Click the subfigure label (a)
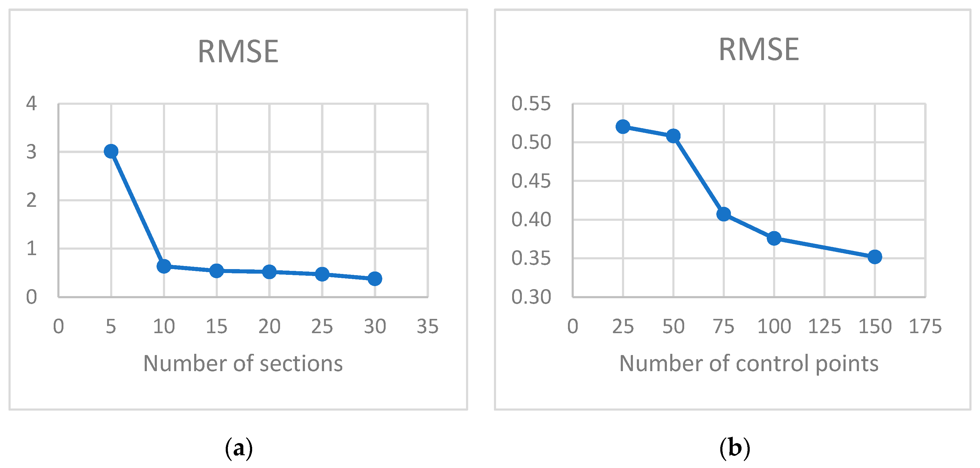Viewport: 980px width, 468px height. coord(238,448)
